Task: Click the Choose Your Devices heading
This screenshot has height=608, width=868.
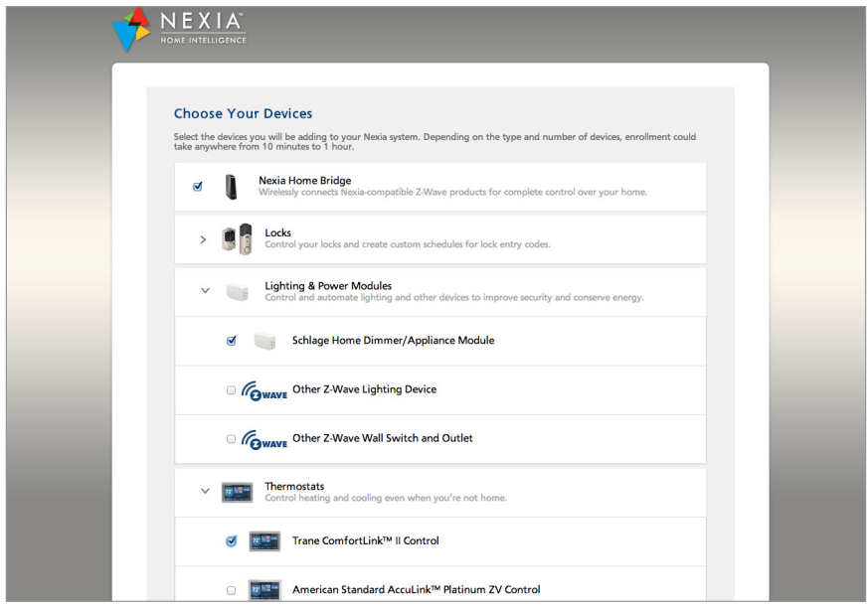Action: point(243,114)
